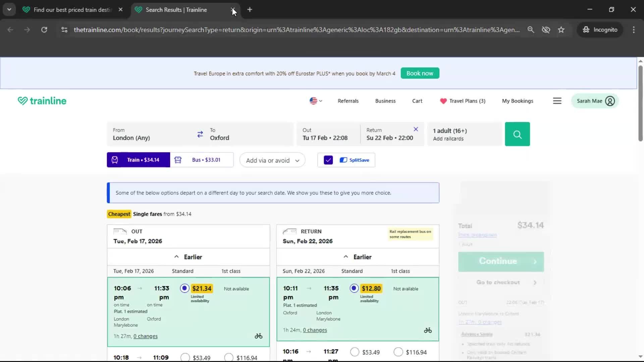Open Sarah Mae account profile icon
644x362 pixels.
tap(610, 101)
